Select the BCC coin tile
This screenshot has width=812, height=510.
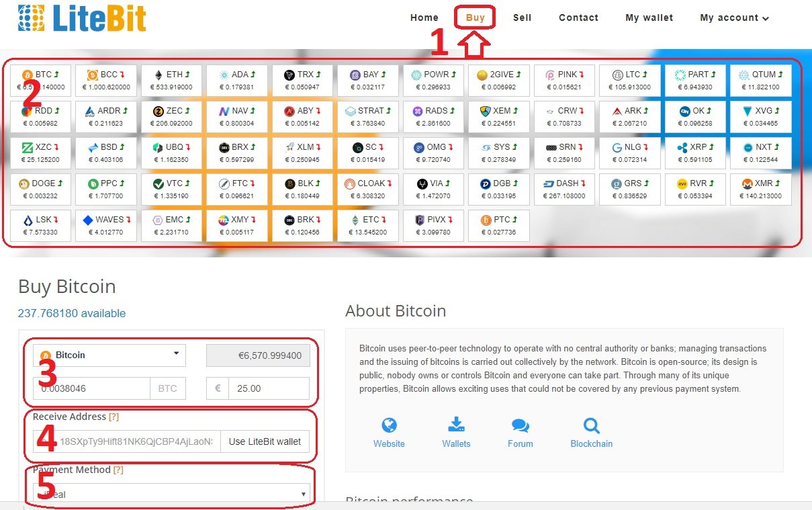tap(107, 81)
